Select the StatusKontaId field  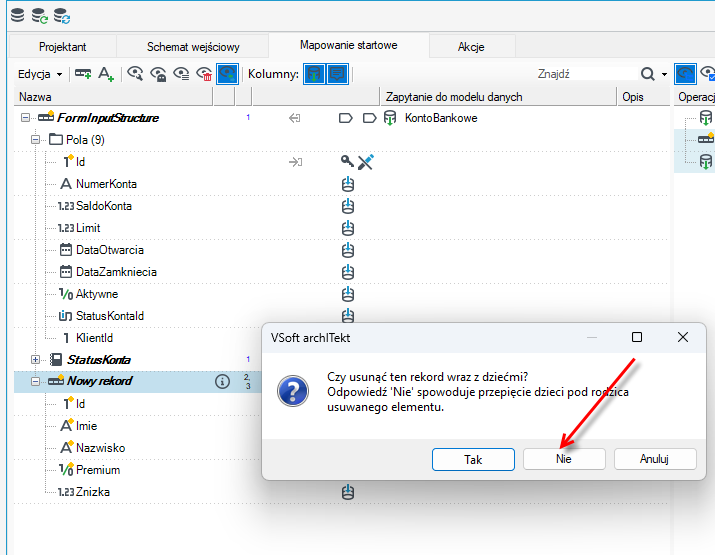pyautogui.click(x=110, y=316)
